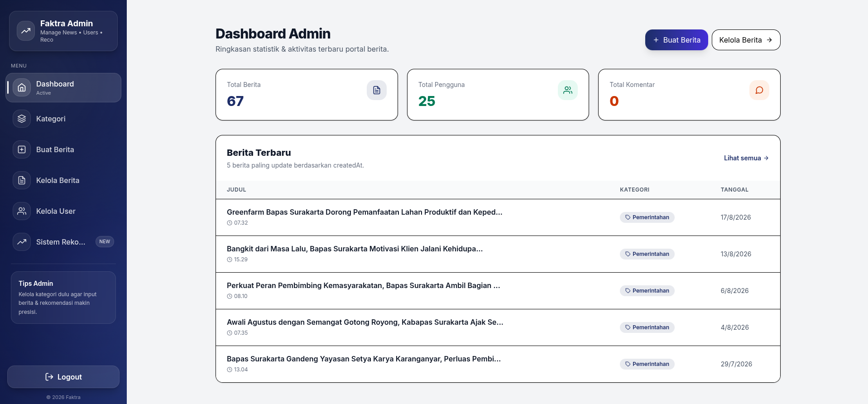This screenshot has height=404, width=868.
Task: Click the Perkuat Peran Pembimbing Kemasyarakatan title
Action: 364,285
